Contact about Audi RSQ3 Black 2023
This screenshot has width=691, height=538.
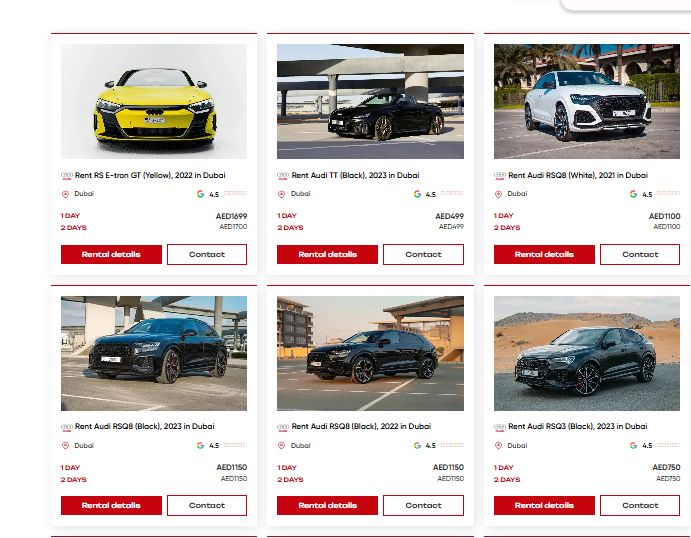coord(640,505)
